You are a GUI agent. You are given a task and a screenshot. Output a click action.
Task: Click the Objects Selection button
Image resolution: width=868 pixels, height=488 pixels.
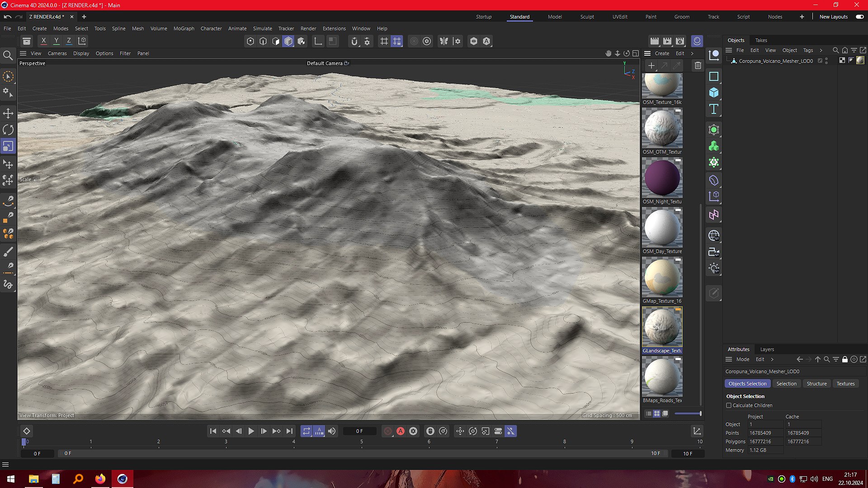tap(747, 384)
